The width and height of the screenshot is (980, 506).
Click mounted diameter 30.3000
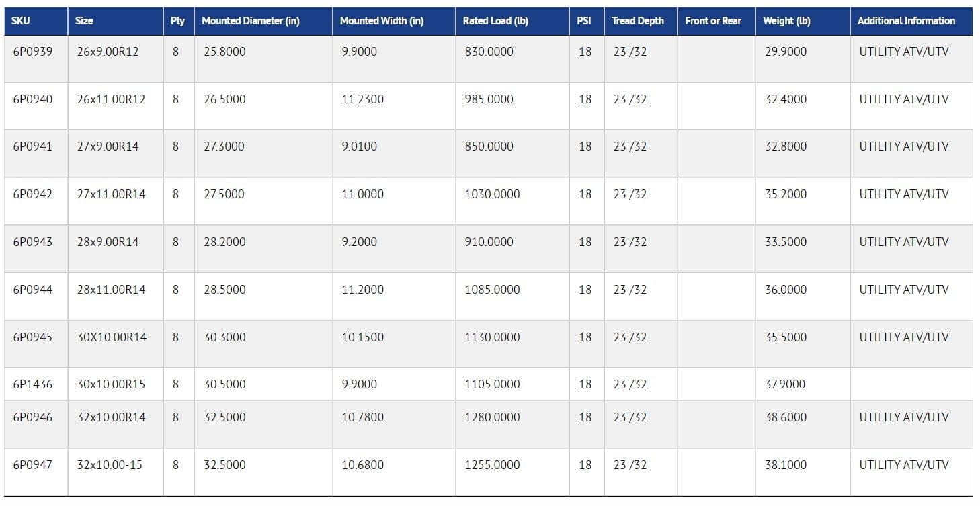[x=224, y=337]
